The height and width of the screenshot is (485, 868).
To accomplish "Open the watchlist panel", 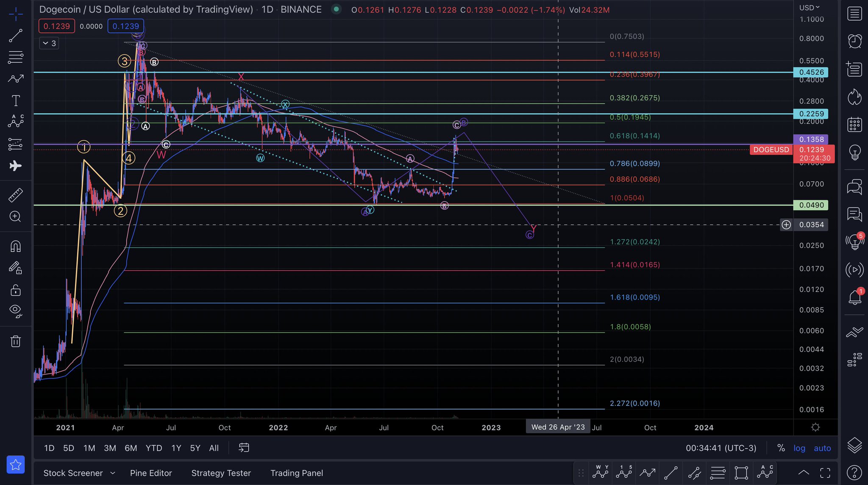I will pyautogui.click(x=854, y=14).
